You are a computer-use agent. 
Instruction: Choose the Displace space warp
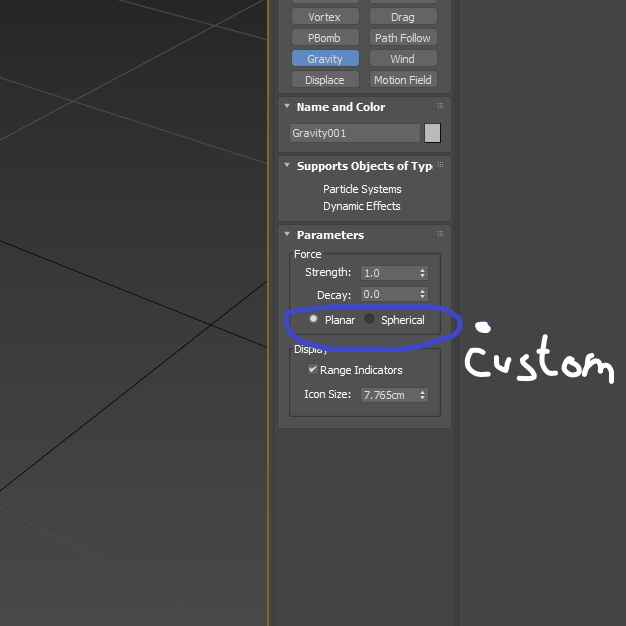(325, 80)
